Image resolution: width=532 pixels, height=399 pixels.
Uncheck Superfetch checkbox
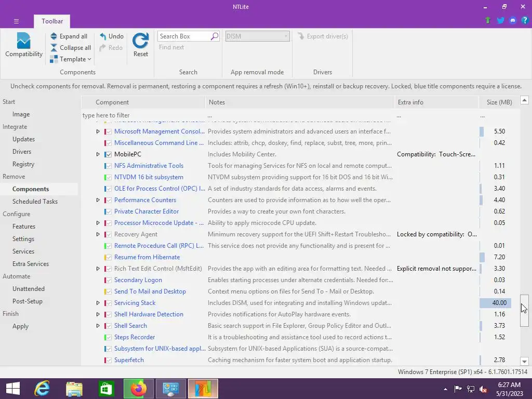pyautogui.click(x=108, y=361)
